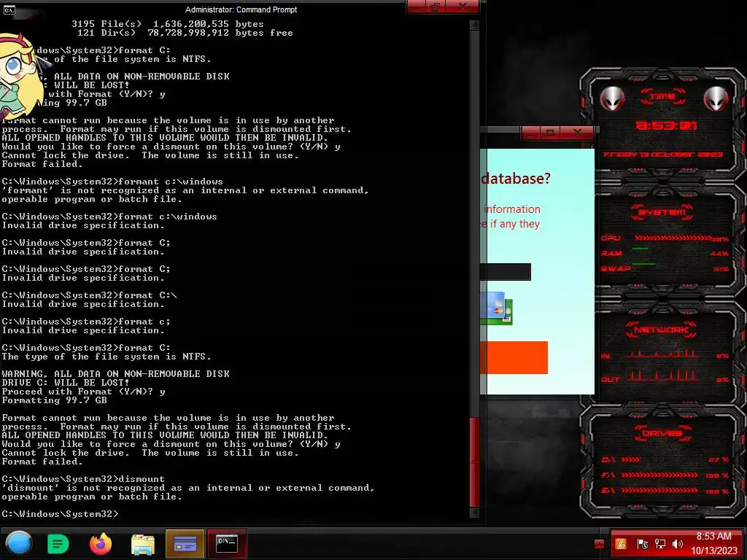Open the volume speaker tray icon
The image size is (747, 560).
(678, 544)
